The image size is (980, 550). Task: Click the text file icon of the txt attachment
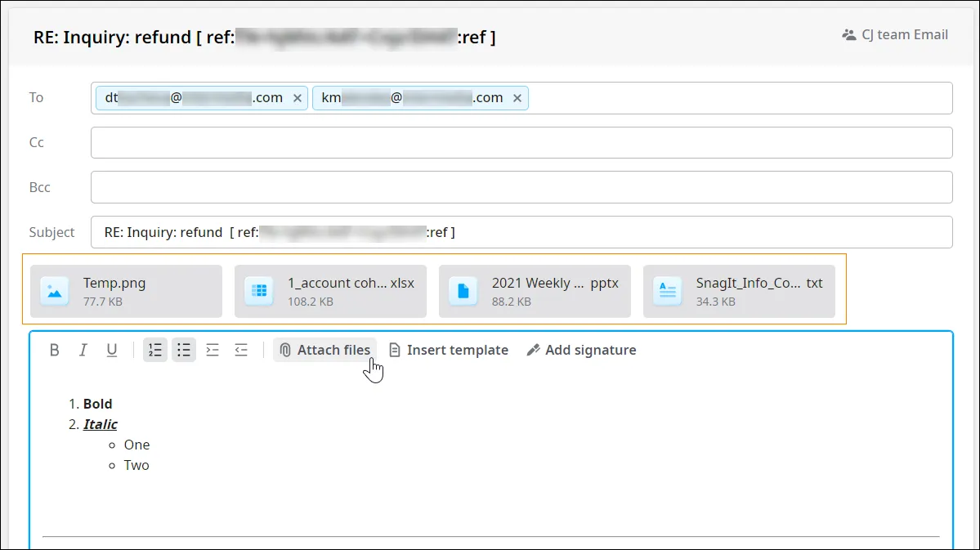(668, 291)
